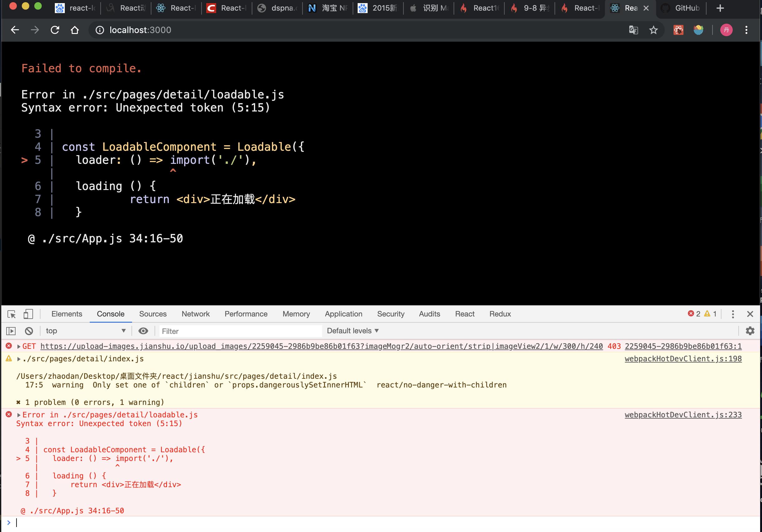Expand the loadable.js error message arrow
The image size is (762, 532).
tap(19, 415)
